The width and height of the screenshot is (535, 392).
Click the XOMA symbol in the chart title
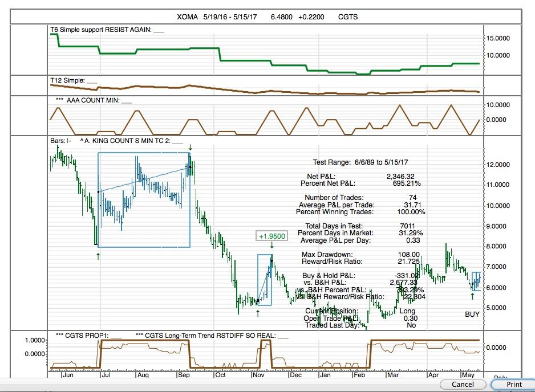point(187,17)
